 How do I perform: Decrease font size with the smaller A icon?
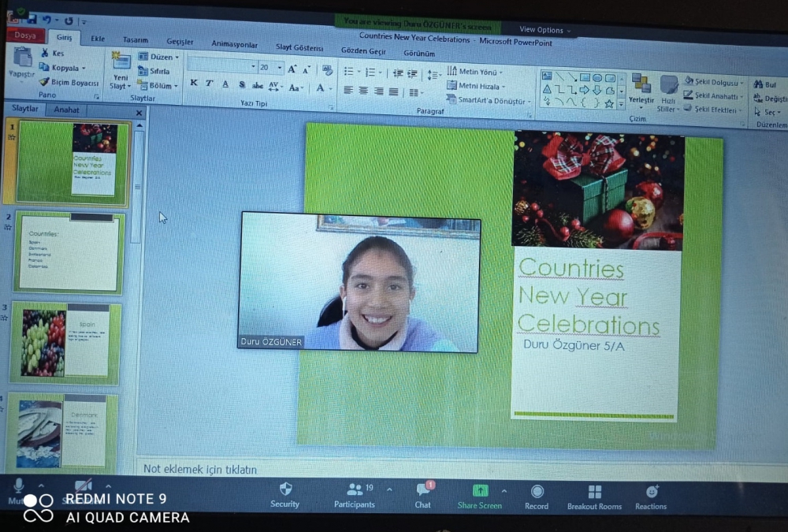click(x=307, y=70)
